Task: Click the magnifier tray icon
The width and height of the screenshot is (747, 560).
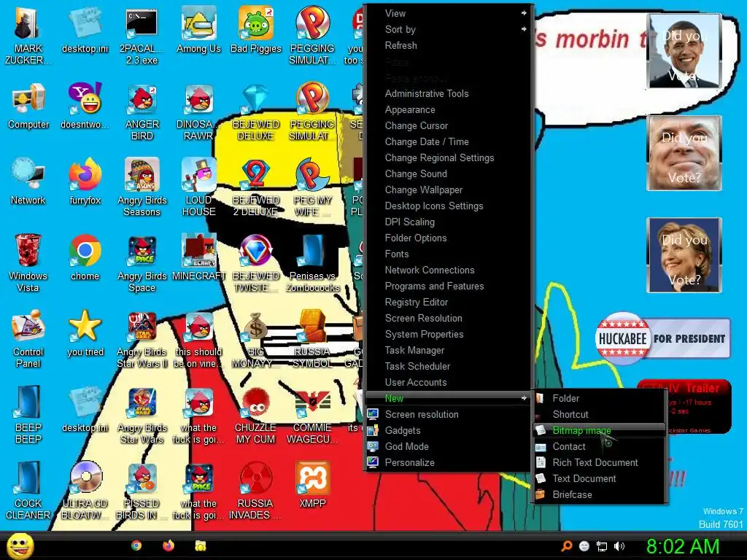Action: 566,546
